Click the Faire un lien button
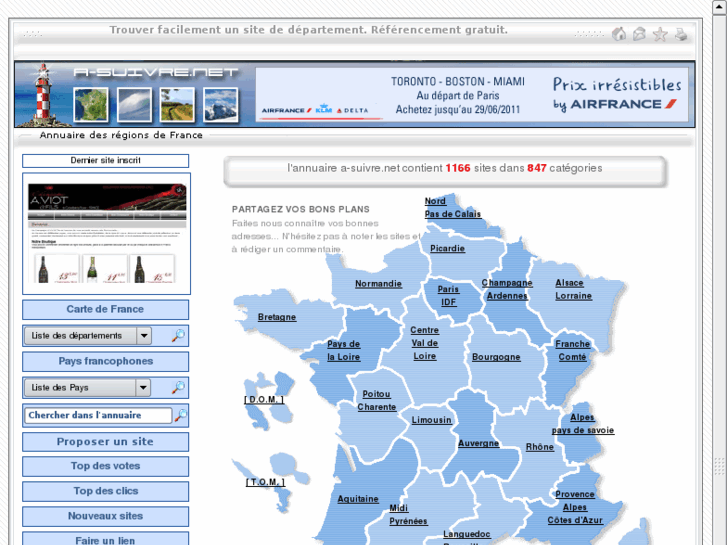This screenshot has width=727, height=545. click(106, 539)
